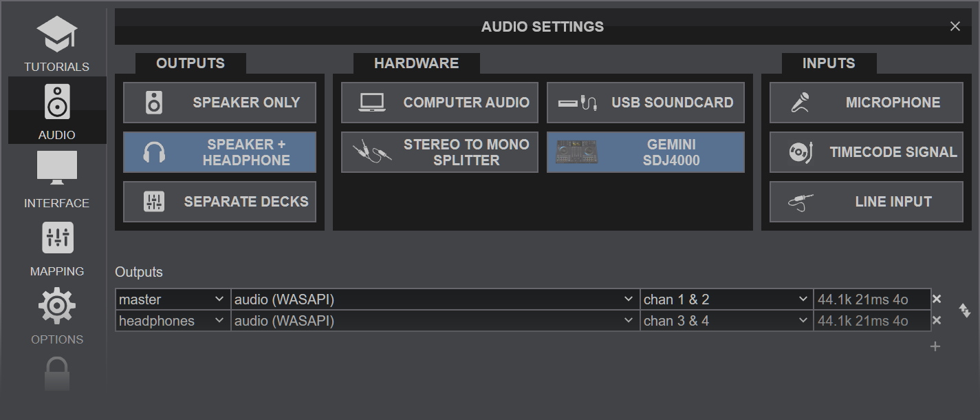The image size is (980, 420).
Task: Open headphones audio (WASAPI) device dropdown
Action: [x=435, y=321]
